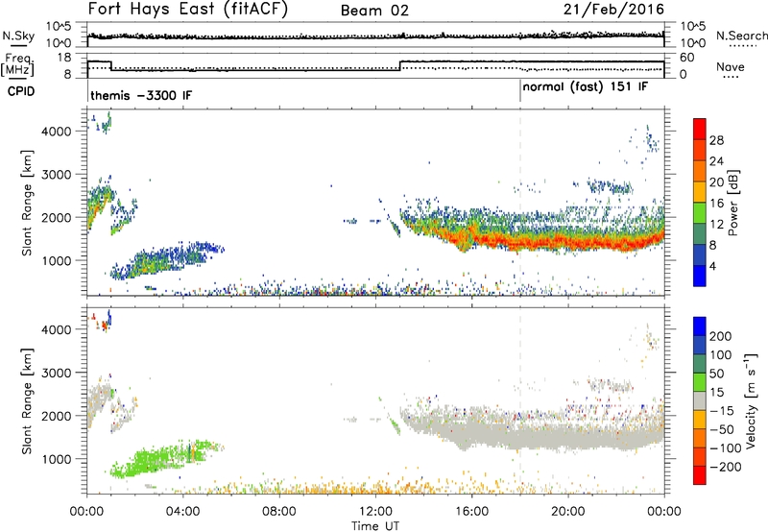Pick the gray -15 to 15 velocity swatch
The height and width of the screenshot is (532, 768).
pyautogui.click(x=700, y=400)
